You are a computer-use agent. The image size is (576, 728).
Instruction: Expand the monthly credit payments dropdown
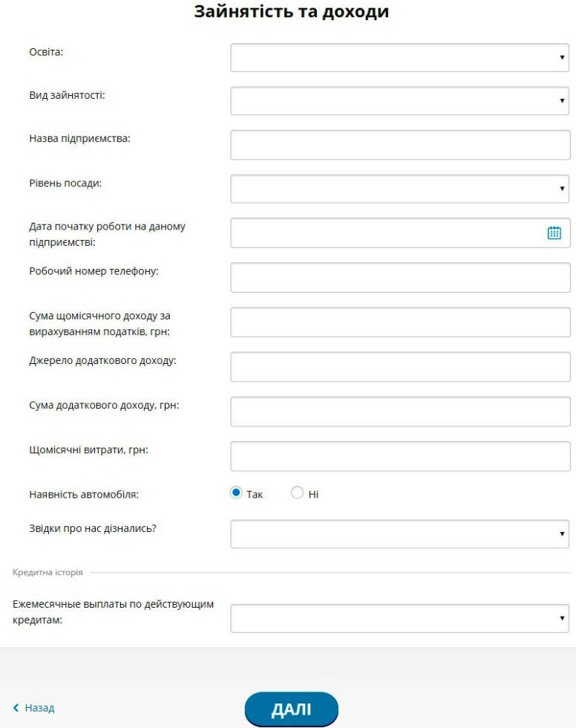399,618
